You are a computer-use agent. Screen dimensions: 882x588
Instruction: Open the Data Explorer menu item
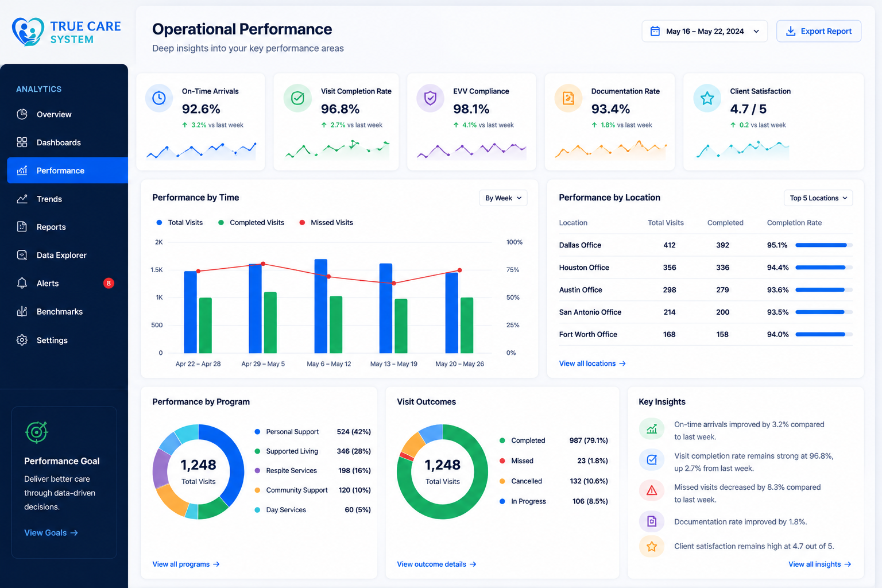pos(67,255)
